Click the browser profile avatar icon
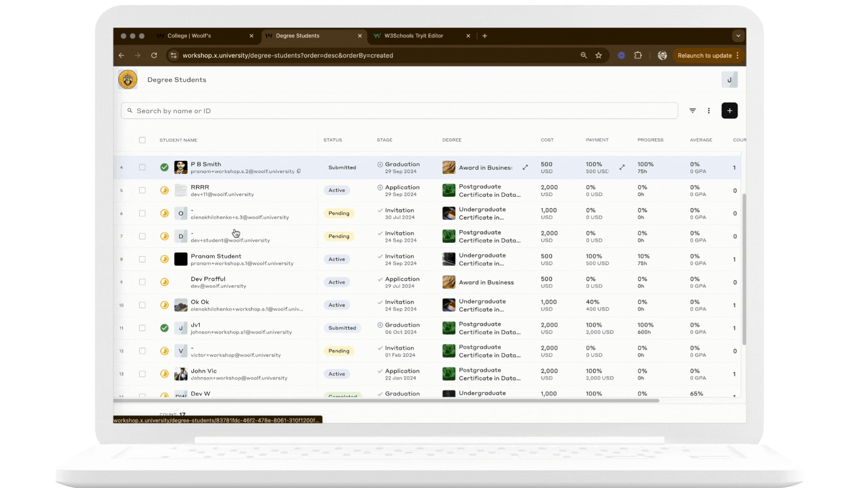868x488 pixels. pos(662,55)
